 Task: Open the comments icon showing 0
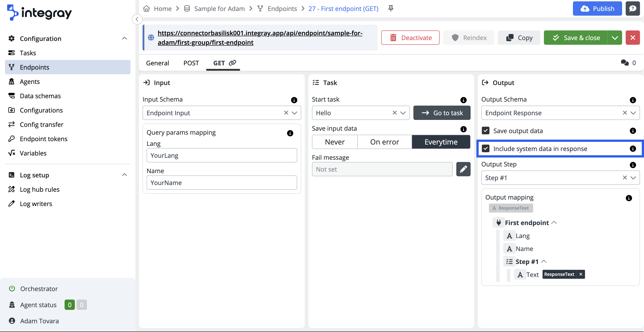coord(625,63)
